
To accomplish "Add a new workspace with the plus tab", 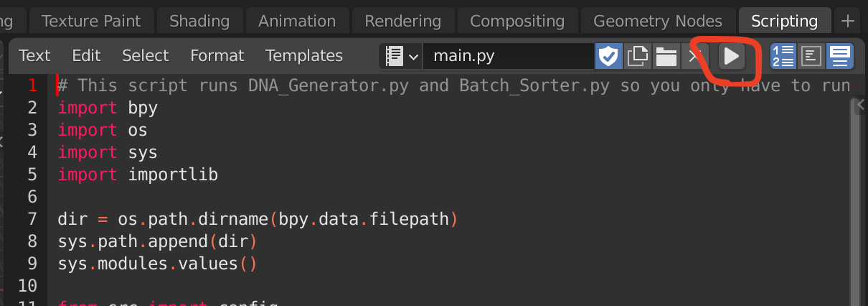I will point(848,21).
